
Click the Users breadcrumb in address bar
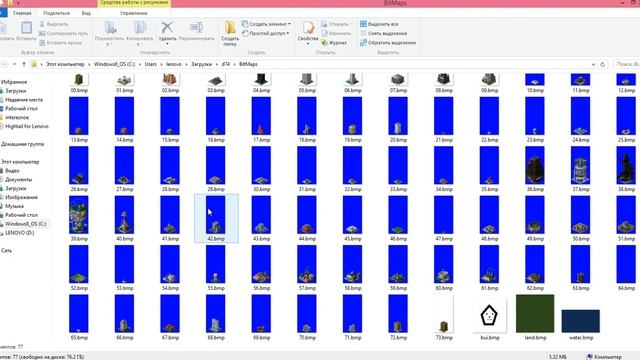[150, 64]
